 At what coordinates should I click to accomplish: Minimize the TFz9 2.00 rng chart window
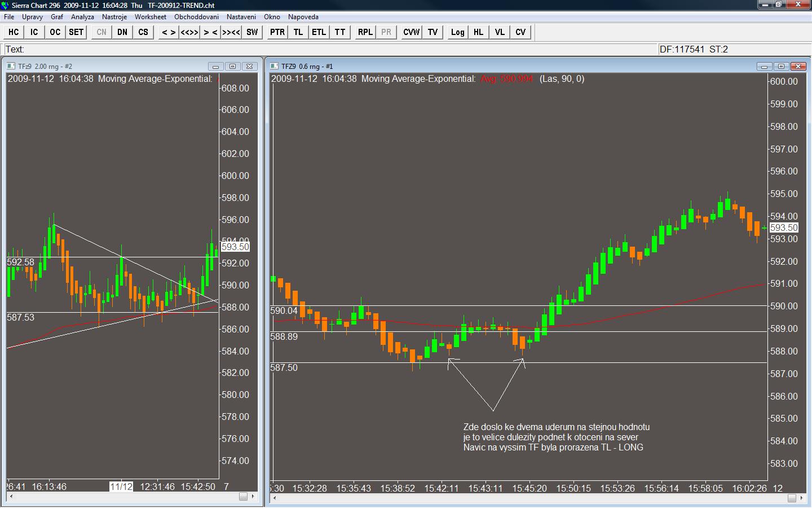tap(215, 66)
